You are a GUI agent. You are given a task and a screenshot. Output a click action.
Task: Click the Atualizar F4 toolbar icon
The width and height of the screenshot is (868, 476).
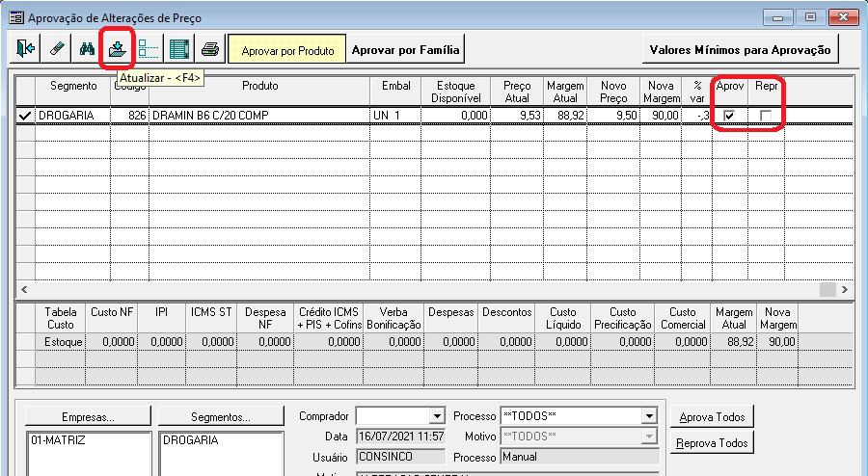pos(118,49)
